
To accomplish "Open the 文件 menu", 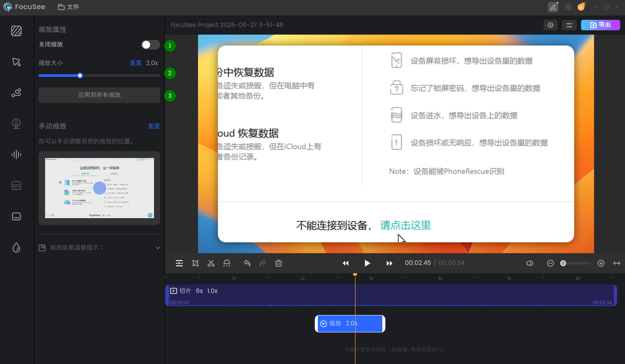I will (68, 7).
